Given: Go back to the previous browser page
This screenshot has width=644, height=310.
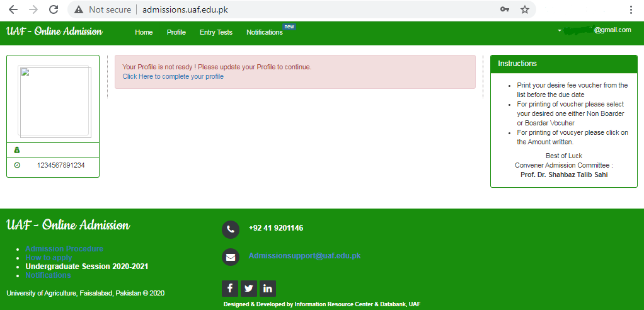Looking at the screenshot, I should pyautogui.click(x=13, y=9).
